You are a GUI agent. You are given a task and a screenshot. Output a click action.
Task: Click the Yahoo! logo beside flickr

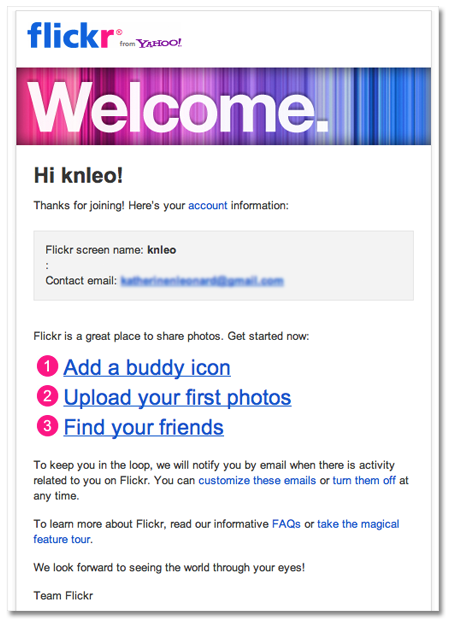click(159, 43)
